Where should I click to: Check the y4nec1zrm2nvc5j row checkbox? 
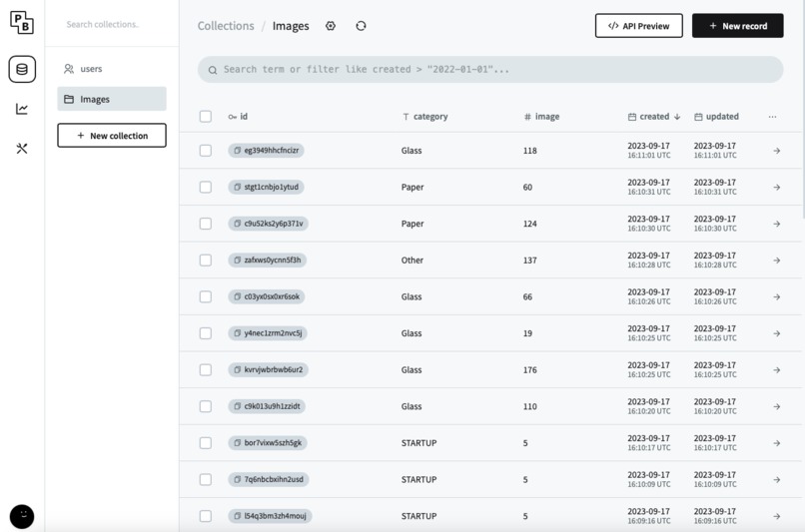click(206, 333)
